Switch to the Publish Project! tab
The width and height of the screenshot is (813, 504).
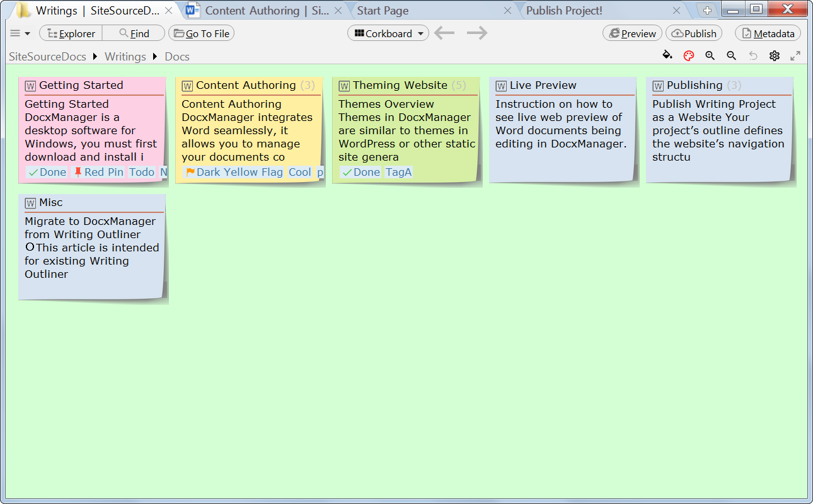pos(564,11)
